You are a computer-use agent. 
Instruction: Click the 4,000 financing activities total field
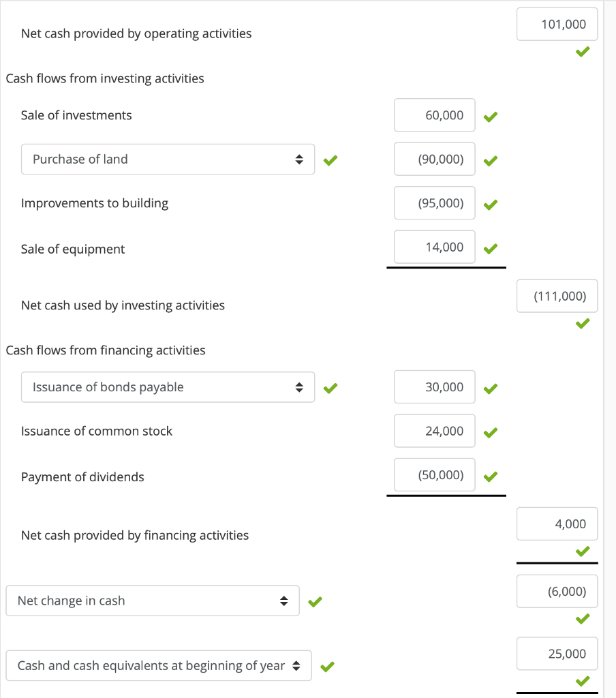coord(557,523)
